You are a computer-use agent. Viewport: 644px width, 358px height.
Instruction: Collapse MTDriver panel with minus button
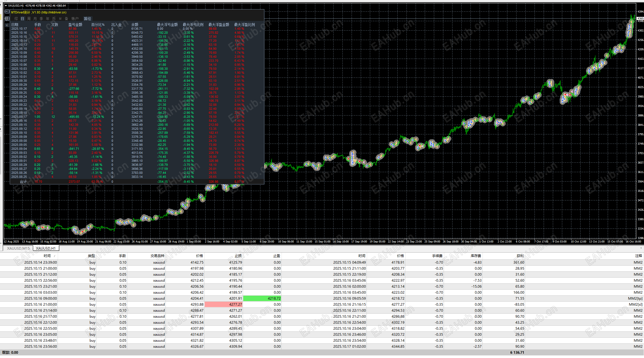click(7, 12)
